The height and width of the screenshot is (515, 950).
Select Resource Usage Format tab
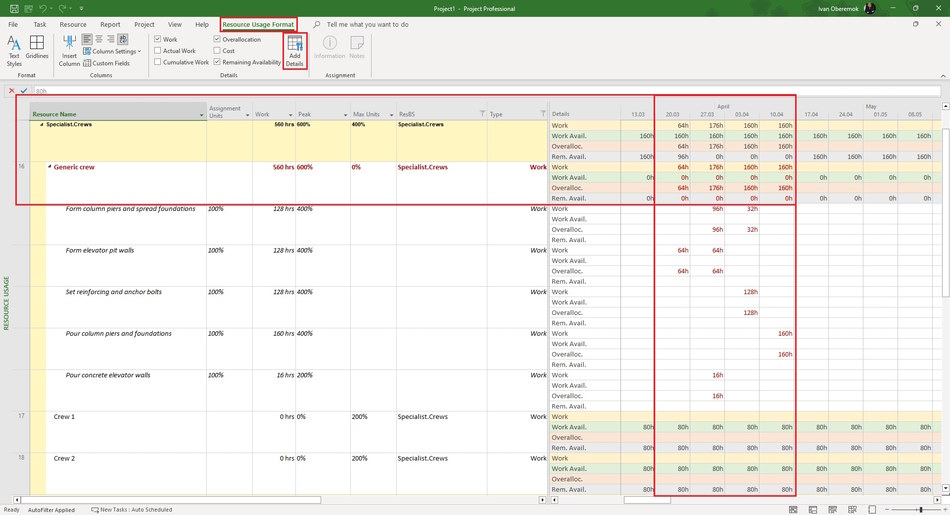pos(258,24)
